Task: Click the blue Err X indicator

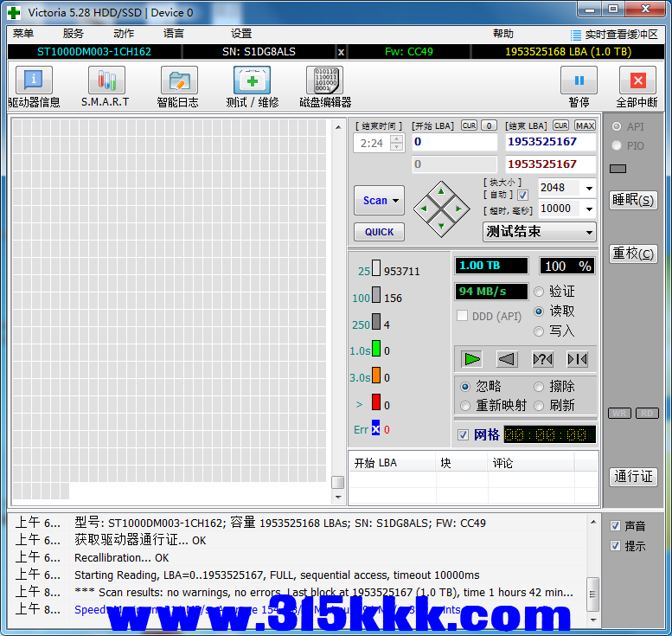Action: click(x=375, y=428)
